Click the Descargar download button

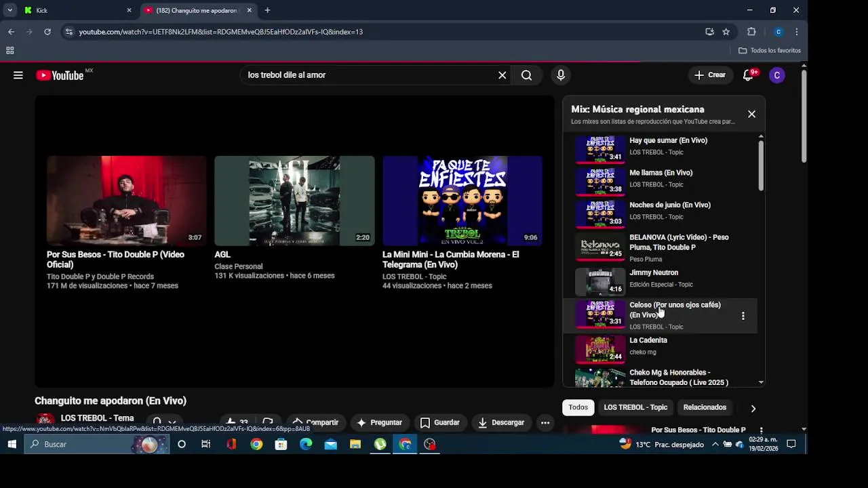[501, 422]
